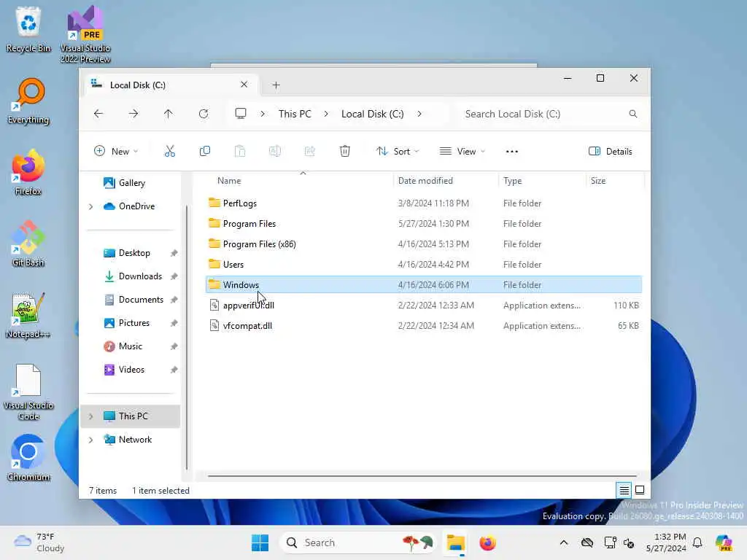Select the Program Files (x86) folder
The width and height of the screenshot is (747, 560).
(x=424, y=244)
